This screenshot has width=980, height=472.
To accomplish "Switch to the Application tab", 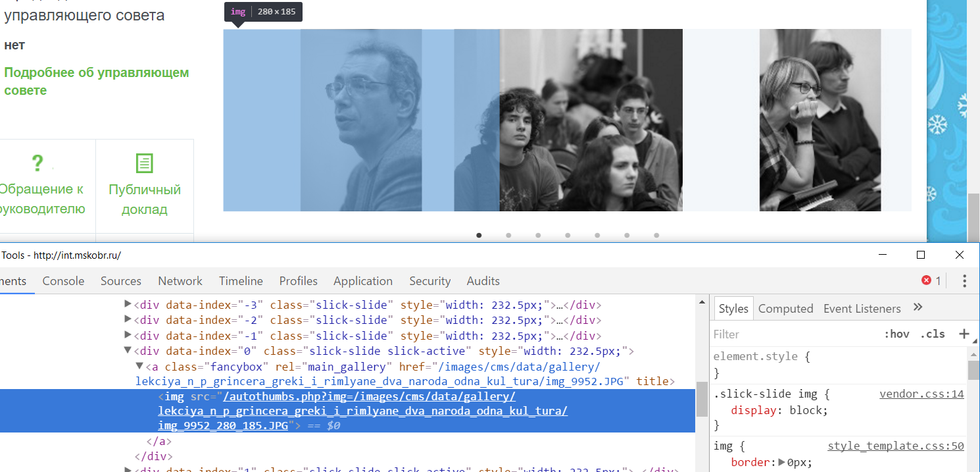I will (363, 281).
